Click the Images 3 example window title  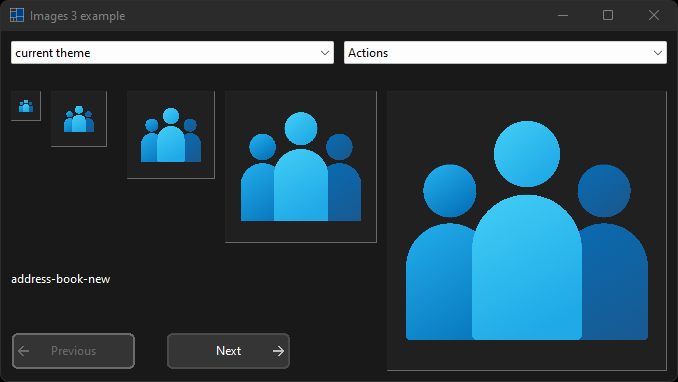[x=77, y=16]
